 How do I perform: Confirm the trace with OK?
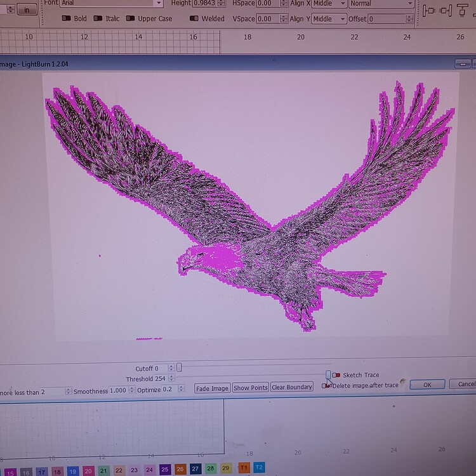(426, 385)
